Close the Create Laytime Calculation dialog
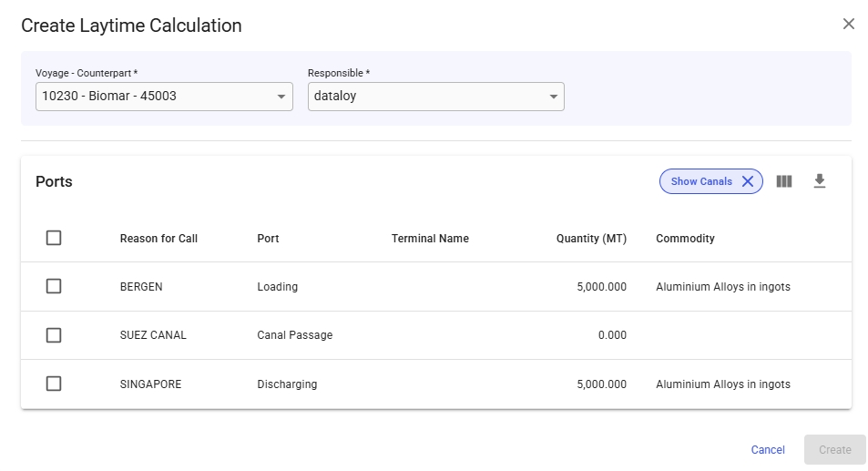The height and width of the screenshot is (471, 868). click(x=848, y=25)
